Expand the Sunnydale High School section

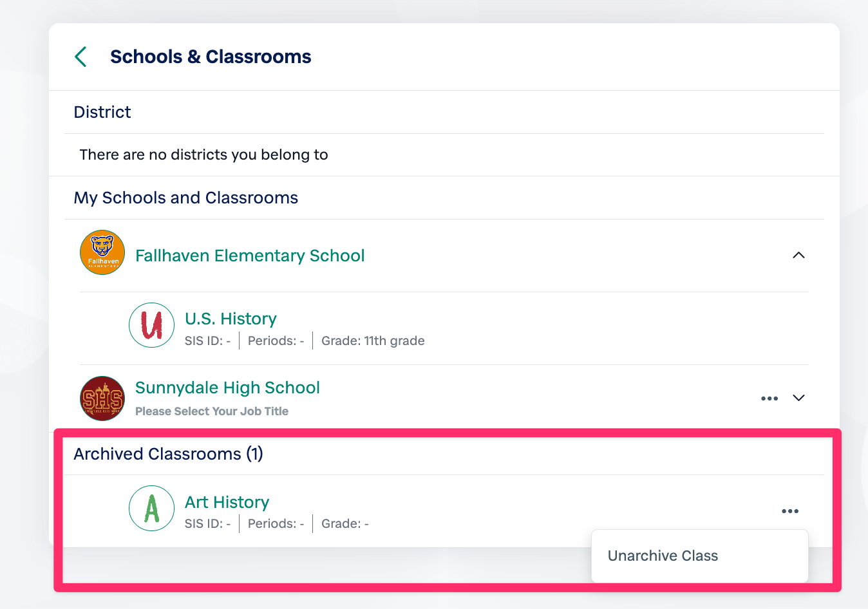point(798,398)
